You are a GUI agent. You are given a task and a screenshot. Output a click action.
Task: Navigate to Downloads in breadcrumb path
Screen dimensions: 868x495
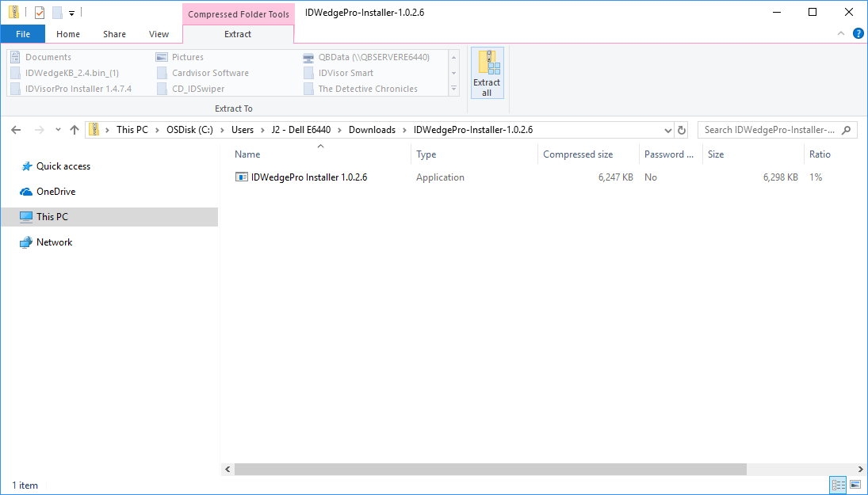click(x=372, y=130)
